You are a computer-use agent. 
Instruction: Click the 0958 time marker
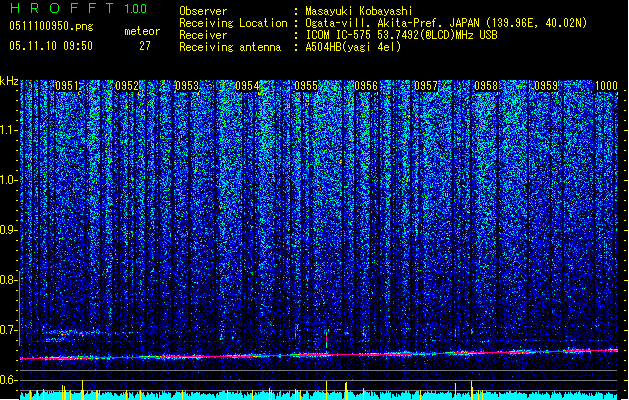click(486, 86)
